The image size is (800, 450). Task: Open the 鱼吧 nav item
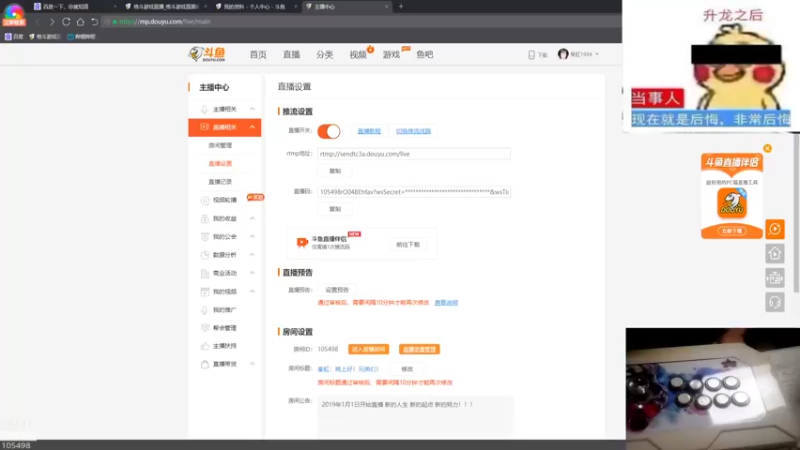[x=424, y=54]
